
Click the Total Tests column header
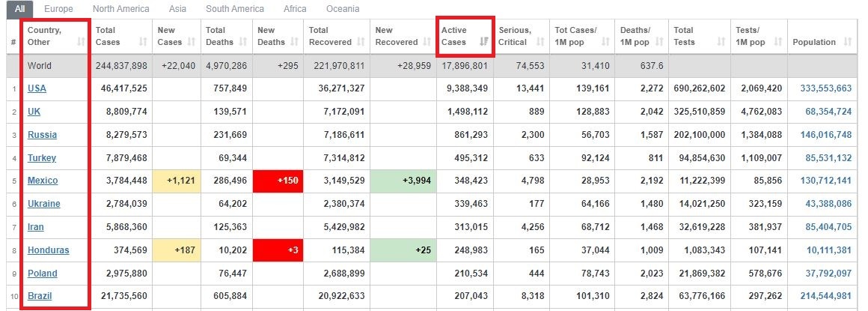(700, 37)
